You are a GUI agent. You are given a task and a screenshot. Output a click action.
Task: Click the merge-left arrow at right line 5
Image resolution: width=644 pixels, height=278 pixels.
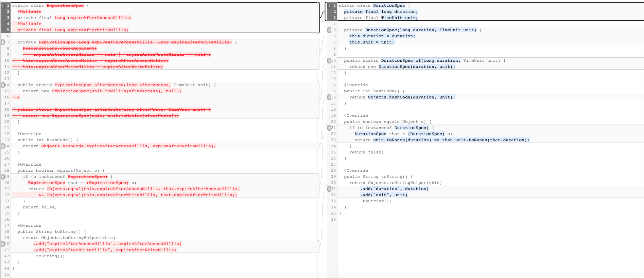[329, 30]
